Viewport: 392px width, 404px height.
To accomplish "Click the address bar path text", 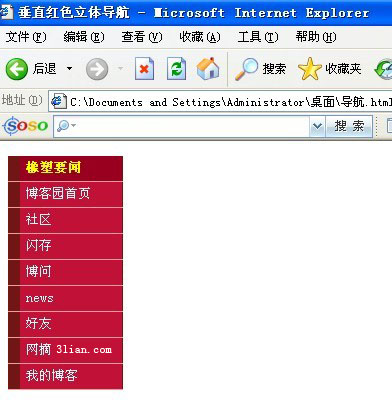I will 231,102.
